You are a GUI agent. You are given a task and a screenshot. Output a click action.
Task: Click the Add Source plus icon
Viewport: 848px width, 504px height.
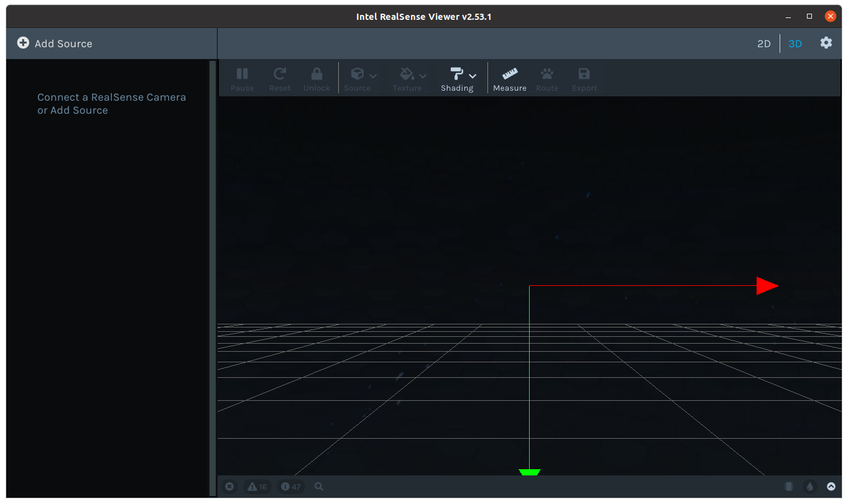pyautogui.click(x=23, y=43)
